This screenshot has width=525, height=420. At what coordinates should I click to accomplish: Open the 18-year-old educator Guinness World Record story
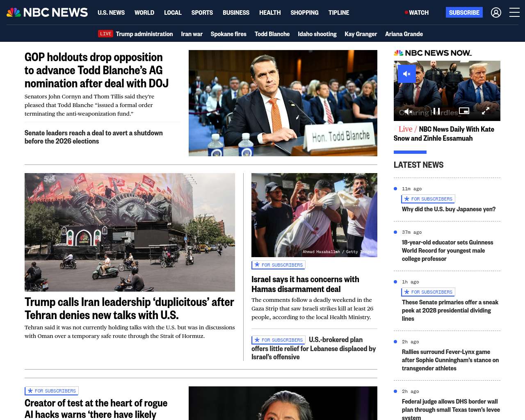(447, 251)
